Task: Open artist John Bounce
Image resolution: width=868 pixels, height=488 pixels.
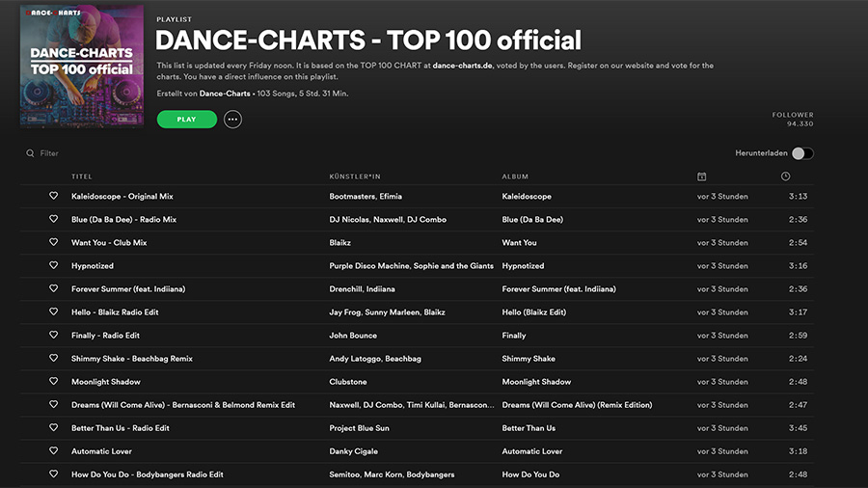Action: tap(353, 336)
